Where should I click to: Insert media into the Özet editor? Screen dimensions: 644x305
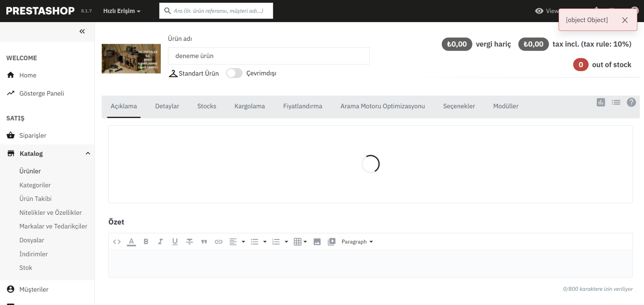[x=332, y=242]
